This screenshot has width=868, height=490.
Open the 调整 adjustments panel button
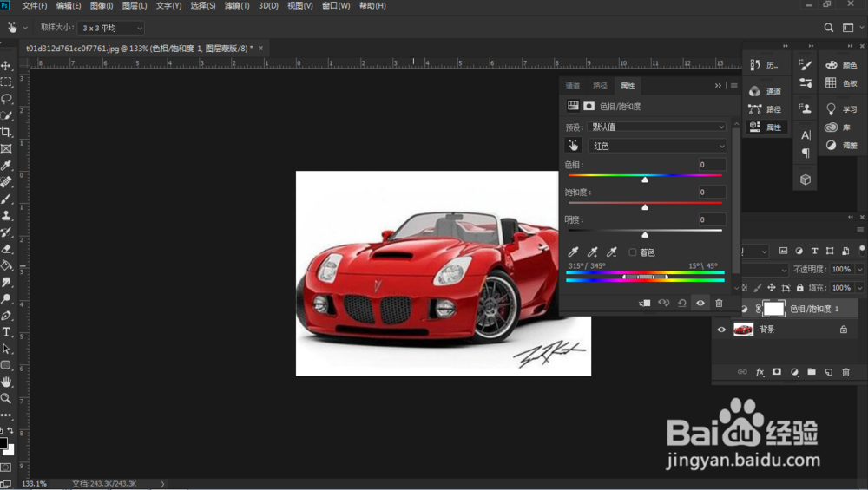841,146
